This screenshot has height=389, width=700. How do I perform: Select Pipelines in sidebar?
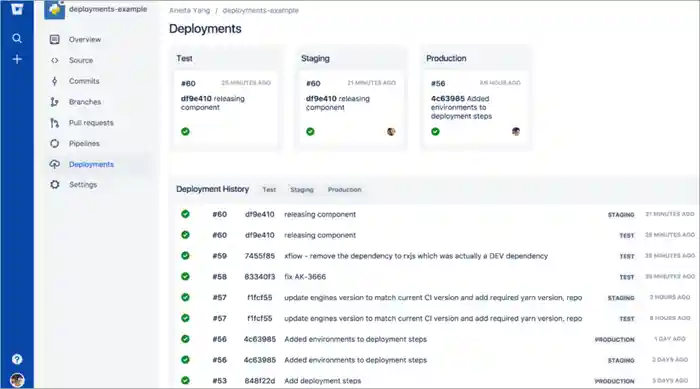[84, 143]
